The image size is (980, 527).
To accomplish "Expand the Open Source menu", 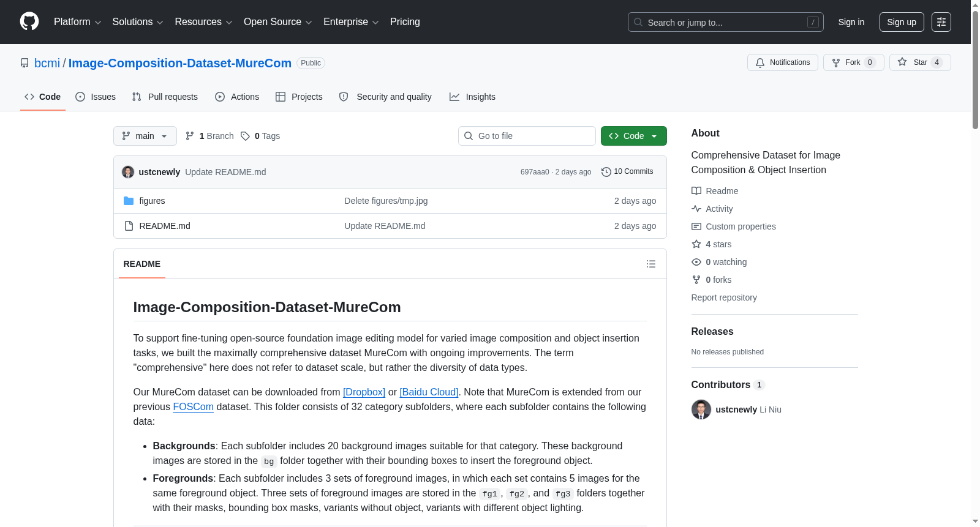I will [x=278, y=22].
